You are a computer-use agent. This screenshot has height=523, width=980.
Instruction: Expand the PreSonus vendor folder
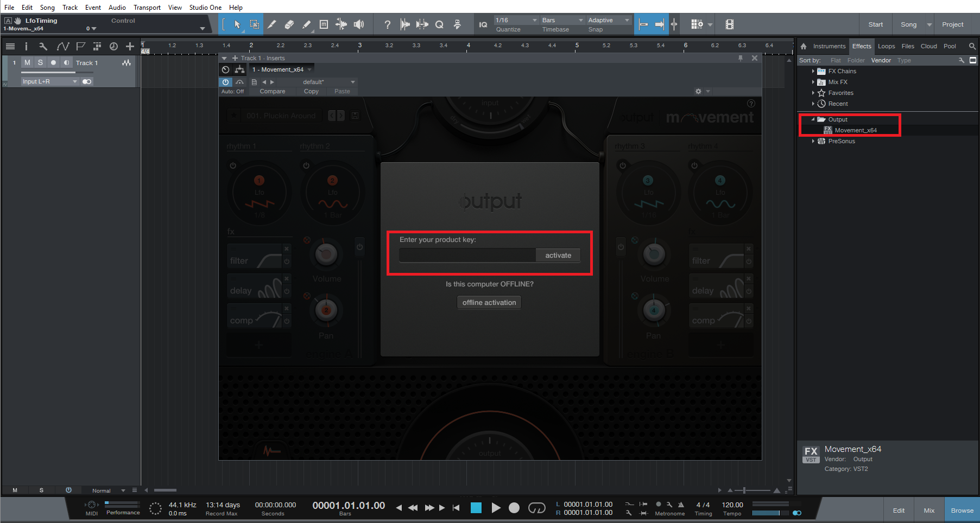[813, 141]
